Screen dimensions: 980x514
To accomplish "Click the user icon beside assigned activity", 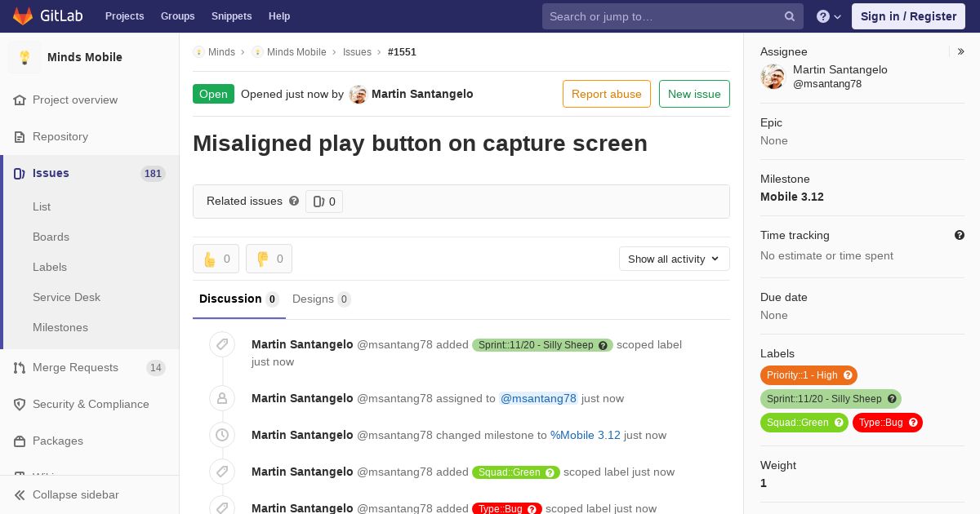I will tap(222, 398).
